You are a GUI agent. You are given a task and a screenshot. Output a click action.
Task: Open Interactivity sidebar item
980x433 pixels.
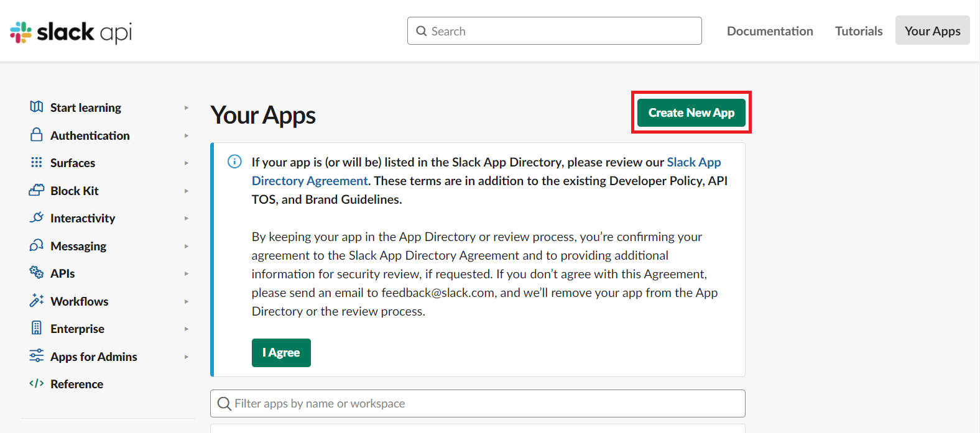83,218
